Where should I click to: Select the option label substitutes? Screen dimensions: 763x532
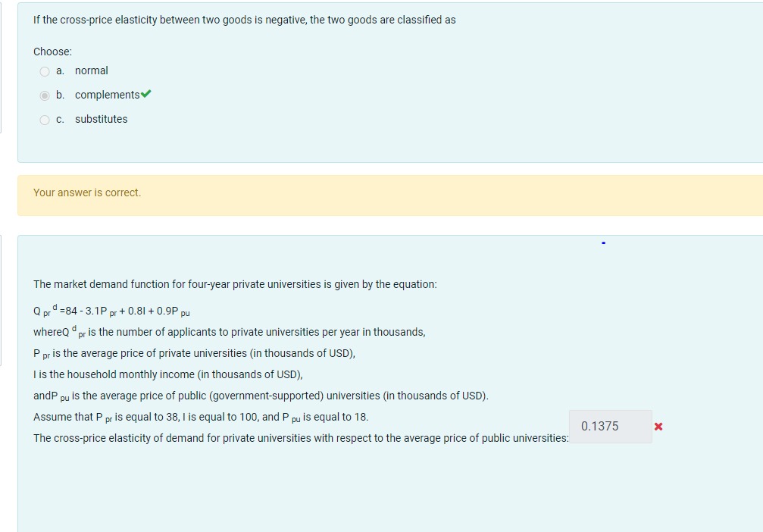102,119
